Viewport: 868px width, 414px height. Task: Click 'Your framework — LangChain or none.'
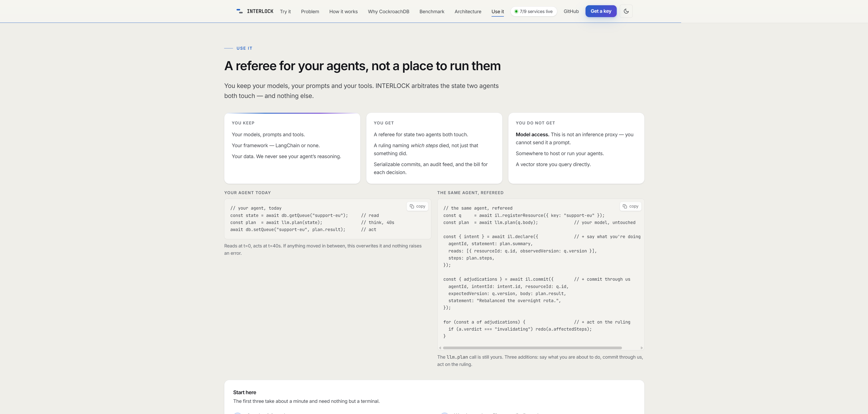pos(276,146)
